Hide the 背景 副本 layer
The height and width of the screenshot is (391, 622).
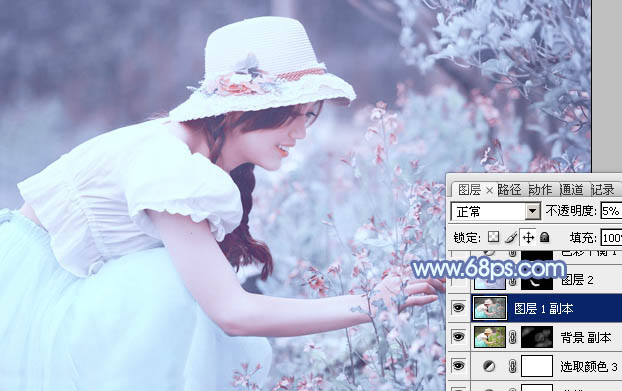click(x=458, y=337)
